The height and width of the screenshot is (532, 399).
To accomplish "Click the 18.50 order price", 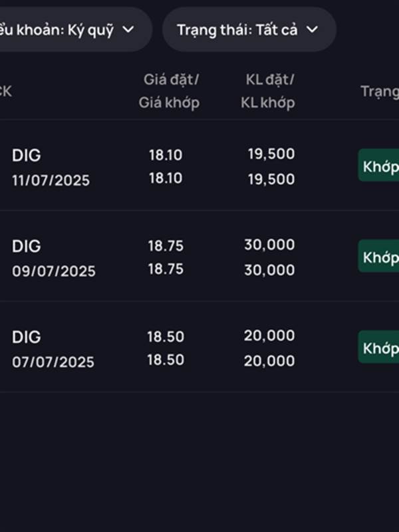I will click(x=166, y=337).
